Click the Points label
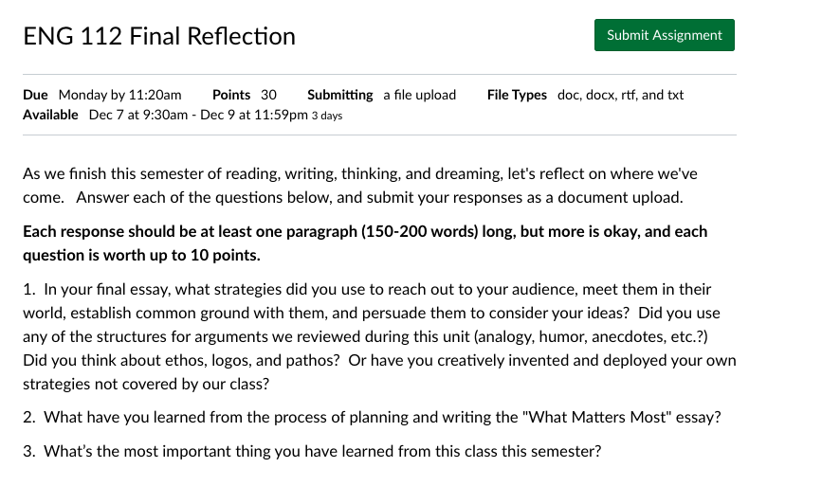This screenshot has width=822, height=504. (x=231, y=95)
